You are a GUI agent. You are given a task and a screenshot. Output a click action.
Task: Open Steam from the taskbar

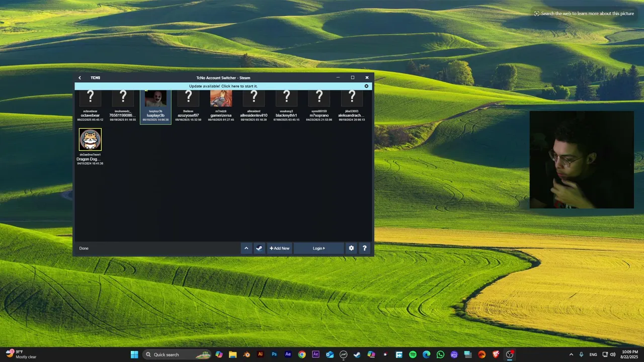(357, 354)
